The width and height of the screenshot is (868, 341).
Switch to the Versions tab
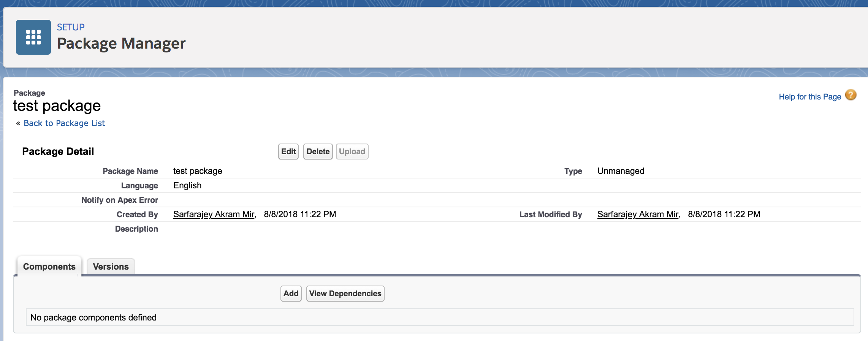tap(111, 267)
